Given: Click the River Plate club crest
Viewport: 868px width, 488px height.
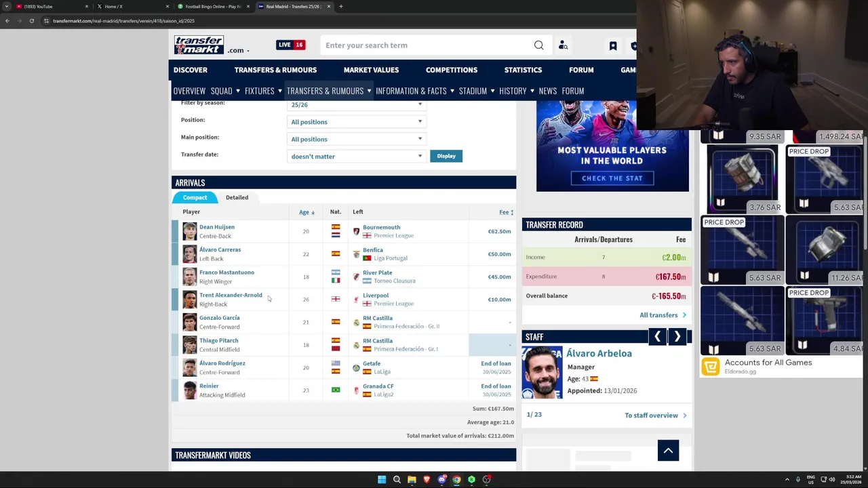Looking at the screenshot, I should click(x=357, y=277).
